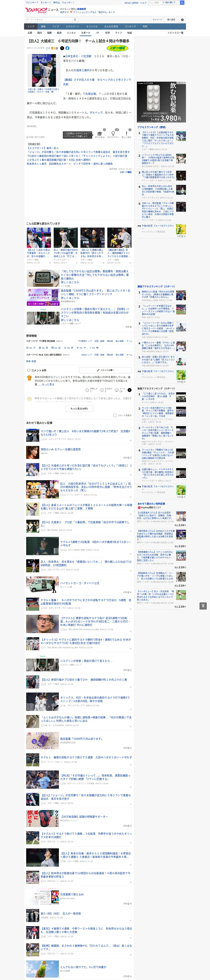Switch to the エンタメ category

coord(71,33)
